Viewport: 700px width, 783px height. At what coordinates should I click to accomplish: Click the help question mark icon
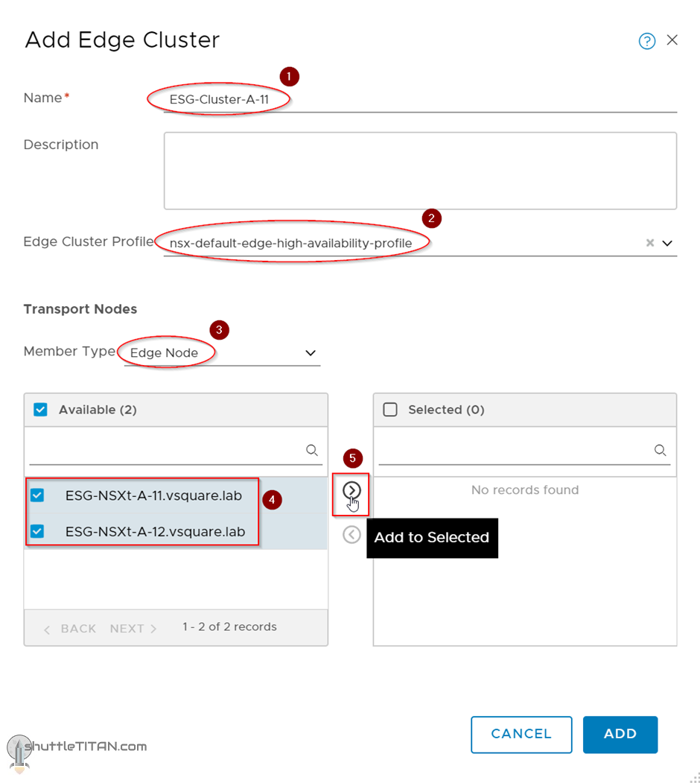tap(647, 41)
